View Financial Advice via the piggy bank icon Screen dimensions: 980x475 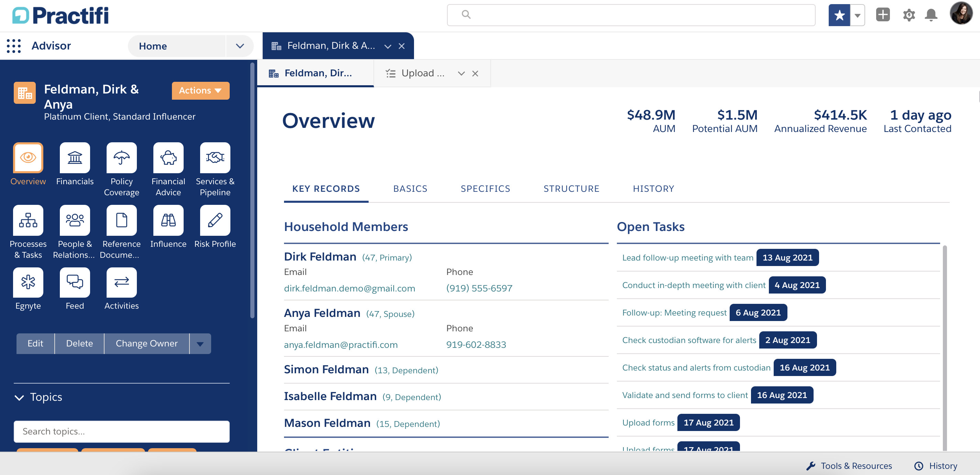click(168, 157)
